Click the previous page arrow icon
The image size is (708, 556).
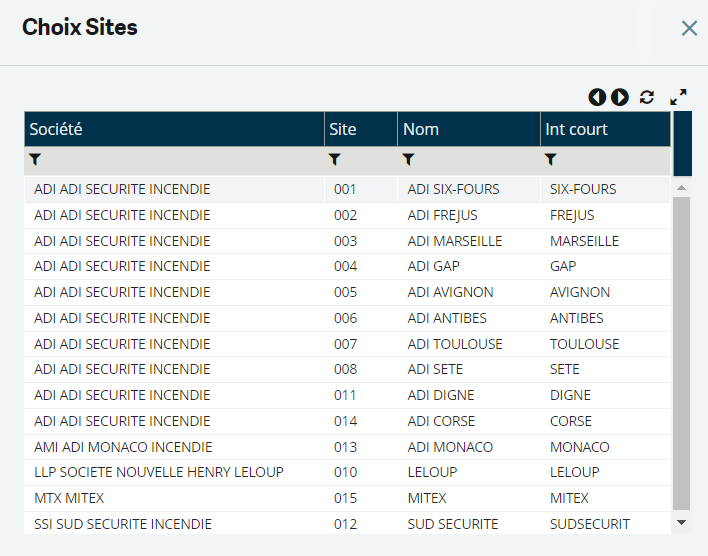[x=597, y=97]
